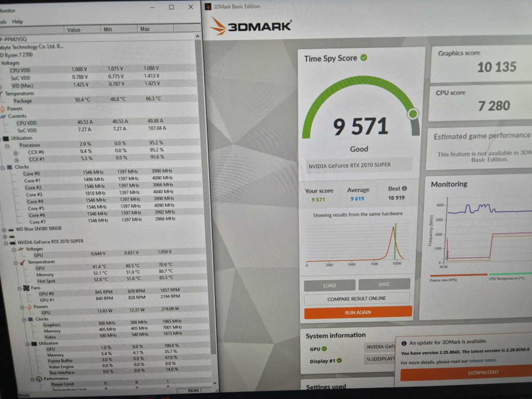Click the Min column header
The image size is (532, 399).
coord(119,29)
